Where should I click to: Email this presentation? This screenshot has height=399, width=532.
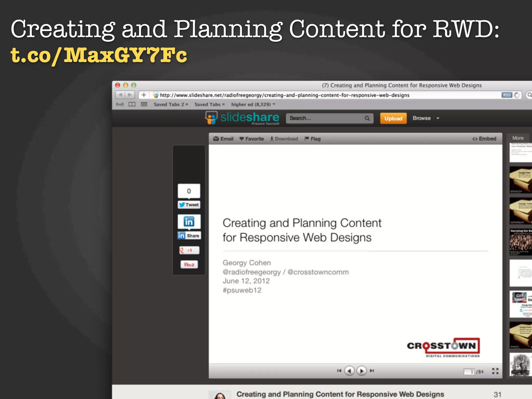[x=223, y=139]
